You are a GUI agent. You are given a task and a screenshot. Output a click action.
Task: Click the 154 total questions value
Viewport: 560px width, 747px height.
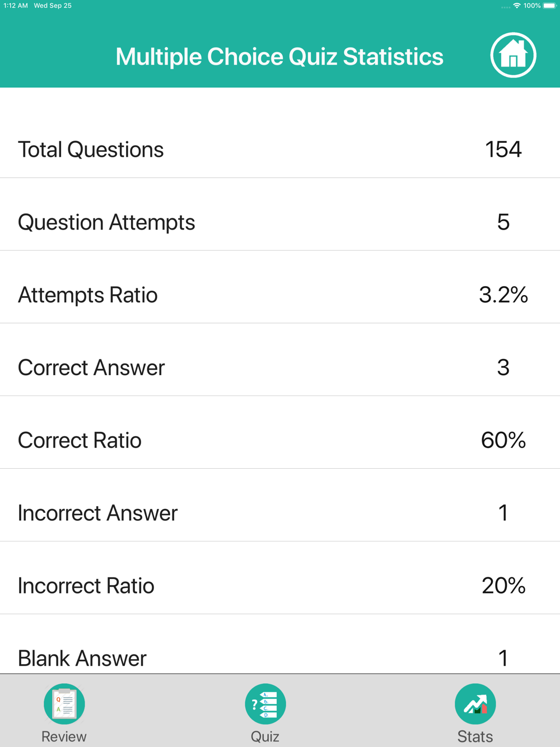pyautogui.click(x=503, y=150)
